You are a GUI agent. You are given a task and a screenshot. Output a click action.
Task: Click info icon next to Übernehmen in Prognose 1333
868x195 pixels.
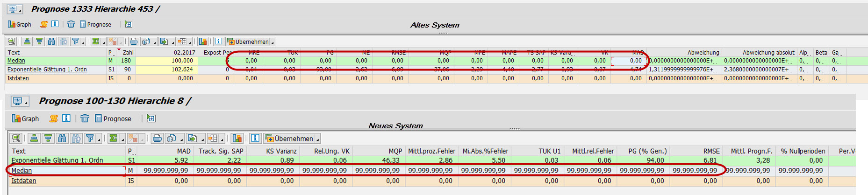218,42
